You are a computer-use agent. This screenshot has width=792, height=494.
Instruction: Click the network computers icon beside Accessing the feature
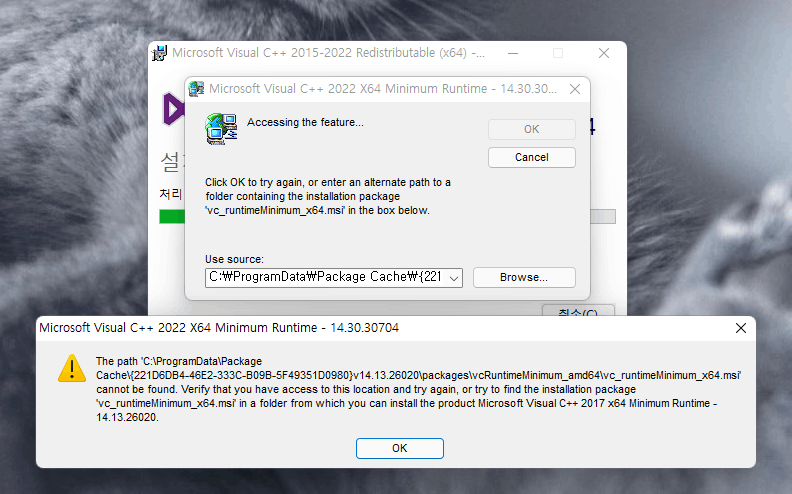(x=221, y=129)
